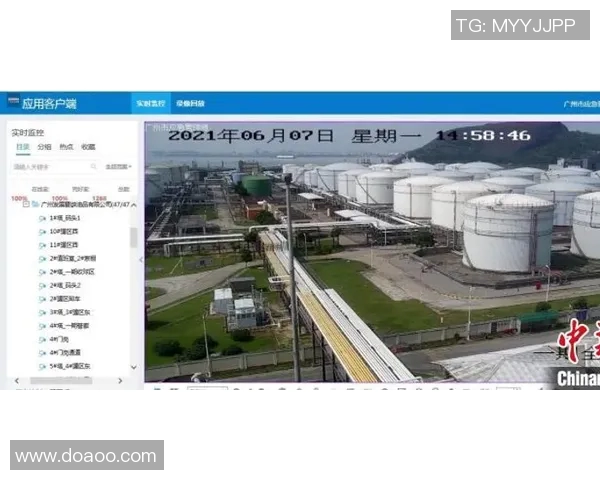
Task: Switch to the 实时监控 top tab
Action: (x=150, y=104)
